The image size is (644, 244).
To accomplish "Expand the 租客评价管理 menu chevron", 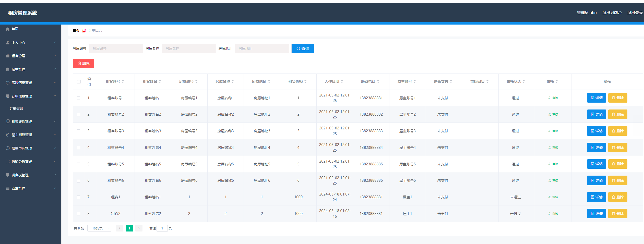I will (x=55, y=121).
